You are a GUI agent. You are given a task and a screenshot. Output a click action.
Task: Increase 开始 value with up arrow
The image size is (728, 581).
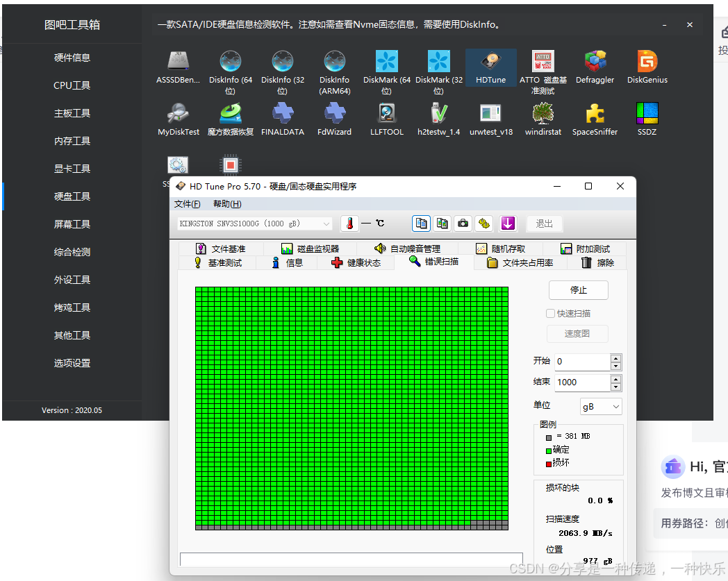[615, 358]
